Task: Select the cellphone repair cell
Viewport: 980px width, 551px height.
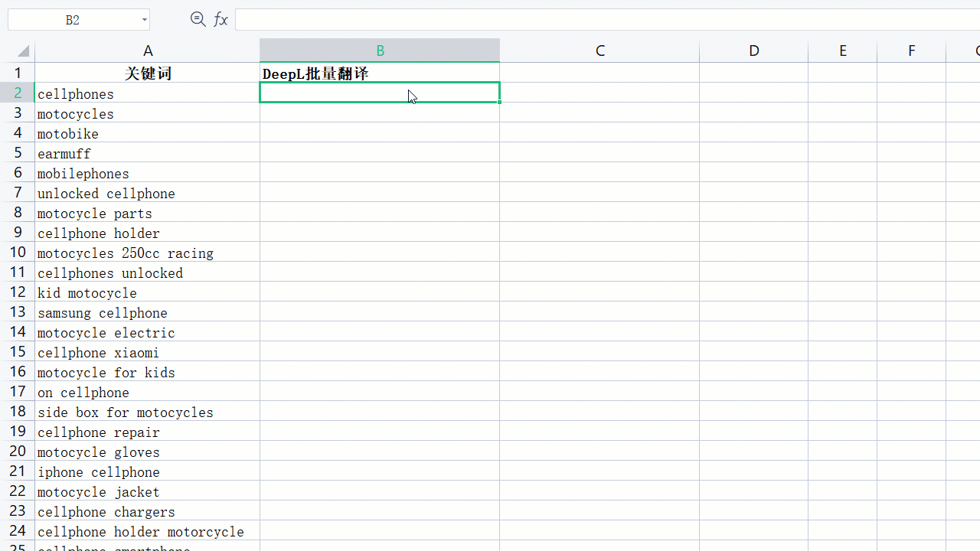Action: (x=148, y=432)
